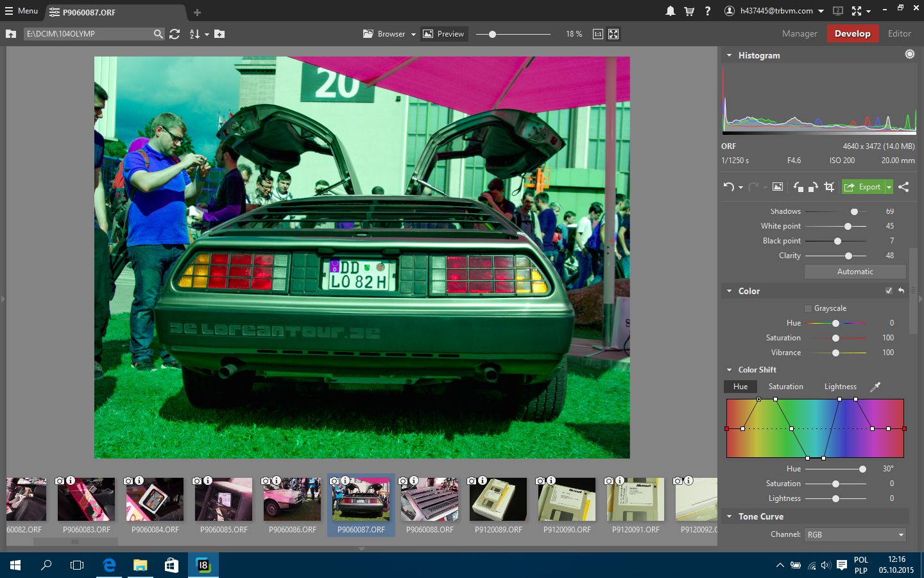Adjust the Clarity slider
The width and height of the screenshot is (924, 578).
[848, 256]
